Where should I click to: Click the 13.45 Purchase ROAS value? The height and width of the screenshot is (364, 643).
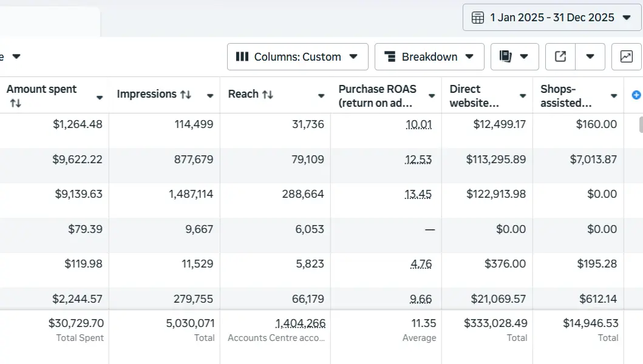click(x=418, y=194)
